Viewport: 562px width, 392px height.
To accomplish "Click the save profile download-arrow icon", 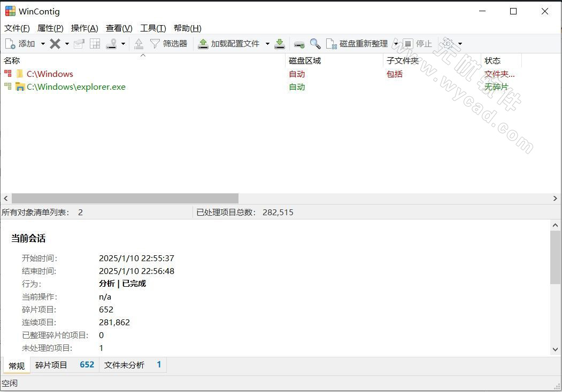I will coord(280,44).
